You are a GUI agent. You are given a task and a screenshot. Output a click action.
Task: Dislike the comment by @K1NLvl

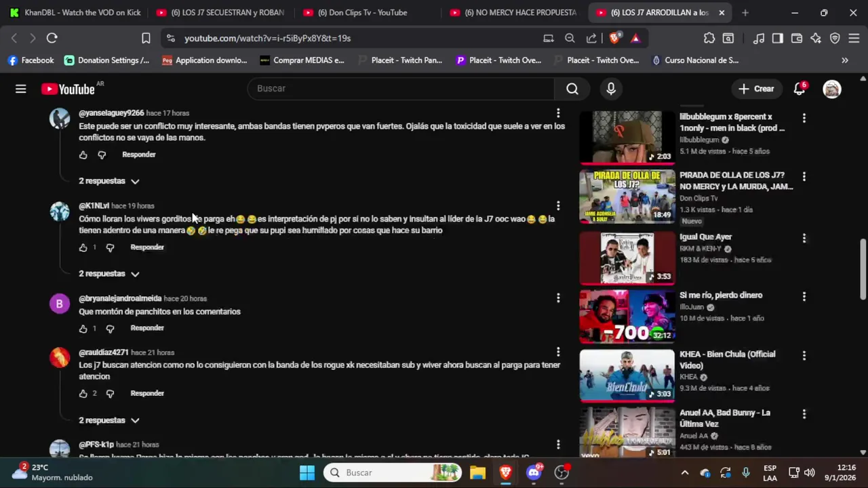point(110,247)
